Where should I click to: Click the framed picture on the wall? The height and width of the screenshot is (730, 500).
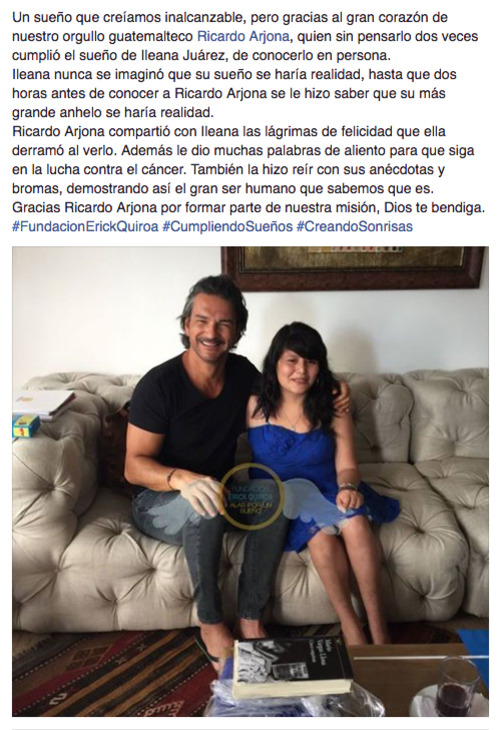pyautogui.click(x=354, y=267)
